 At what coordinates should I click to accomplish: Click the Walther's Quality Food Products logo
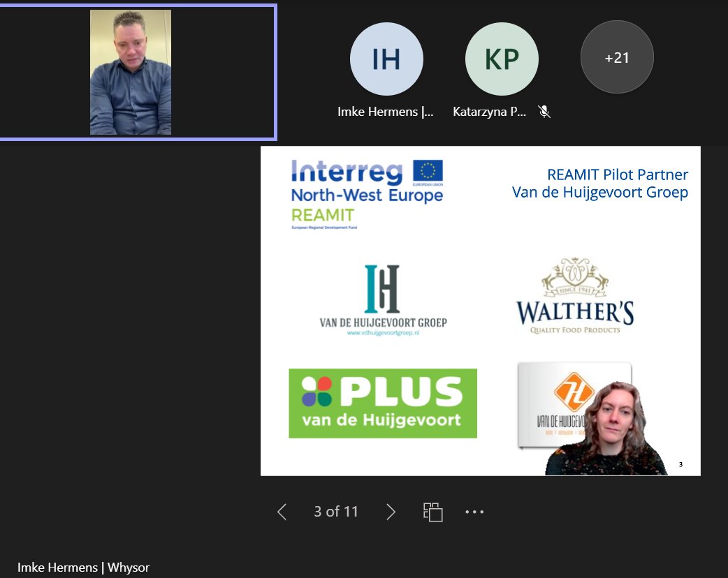click(575, 295)
